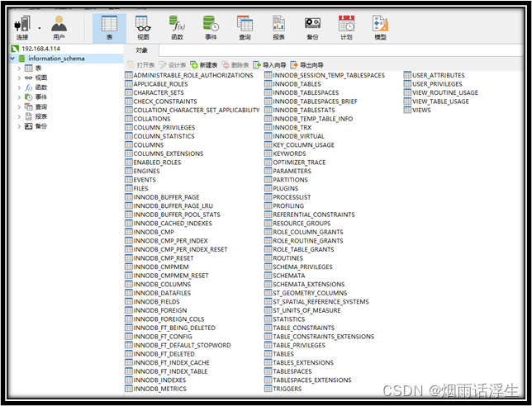Select PROCESSLIST table

click(287, 197)
